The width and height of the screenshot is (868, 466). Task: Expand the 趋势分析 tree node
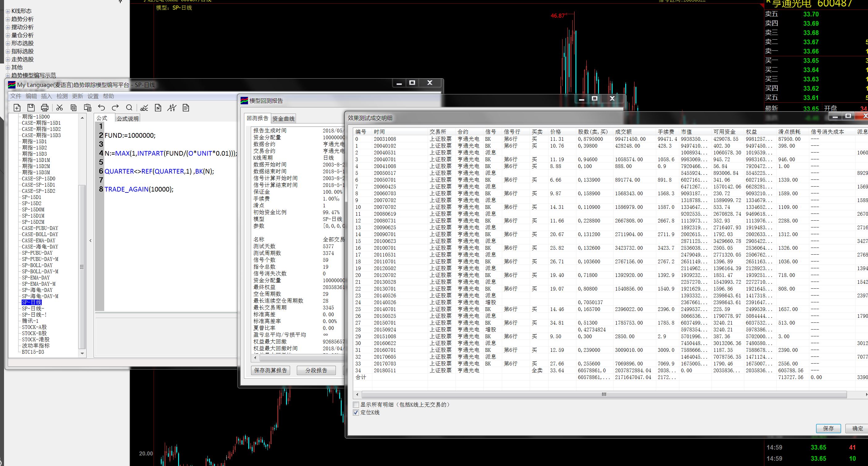pyautogui.click(x=8, y=19)
